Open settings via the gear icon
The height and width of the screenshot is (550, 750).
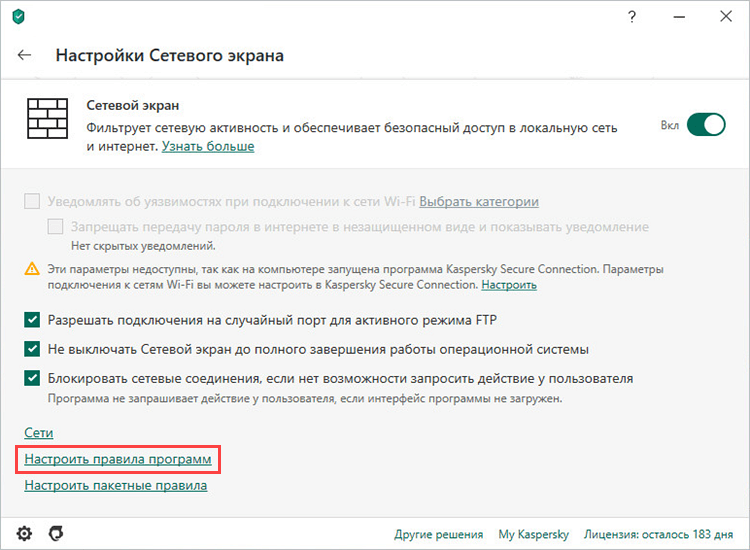(x=24, y=533)
